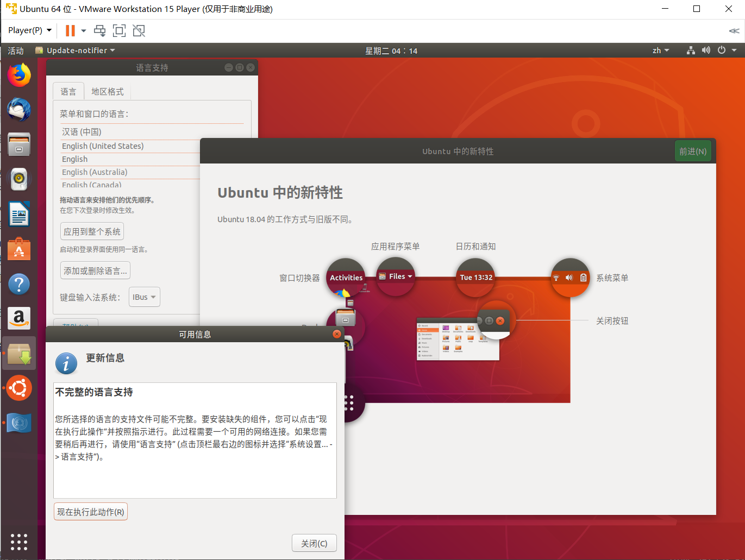745x560 pixels.
Task: Click the 关闭按钮 label in the illustration
Action: [612, 321]
